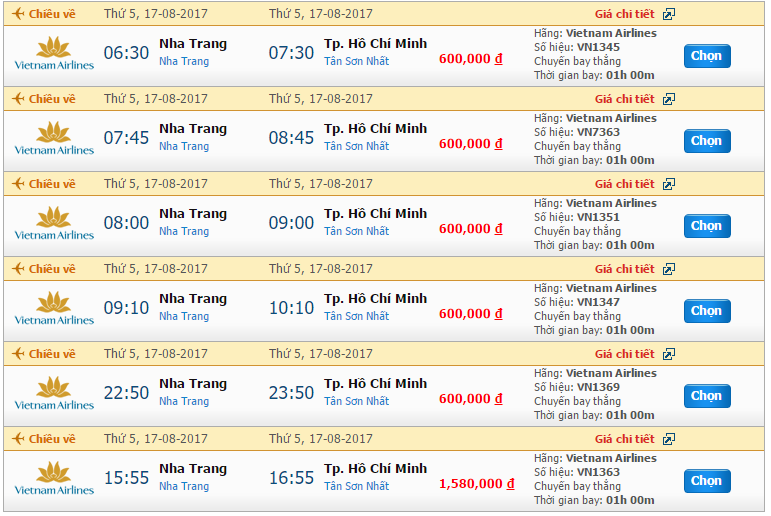Viewport: 771px width, 516px height.
Task: Open Giá chi tiết link for 08:00 flight
Action: (x=624, y=184)
